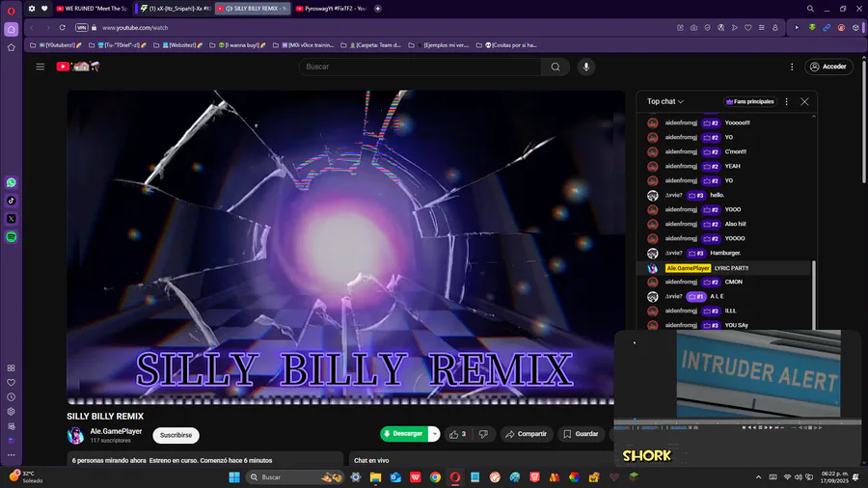The height and width of the screenshot is (488, 868).
Task: Reload the current page
Action: 63,28
